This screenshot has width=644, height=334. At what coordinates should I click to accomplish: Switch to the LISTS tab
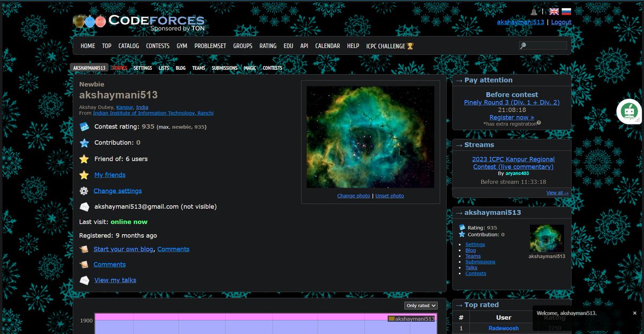[x=164, y=68]
